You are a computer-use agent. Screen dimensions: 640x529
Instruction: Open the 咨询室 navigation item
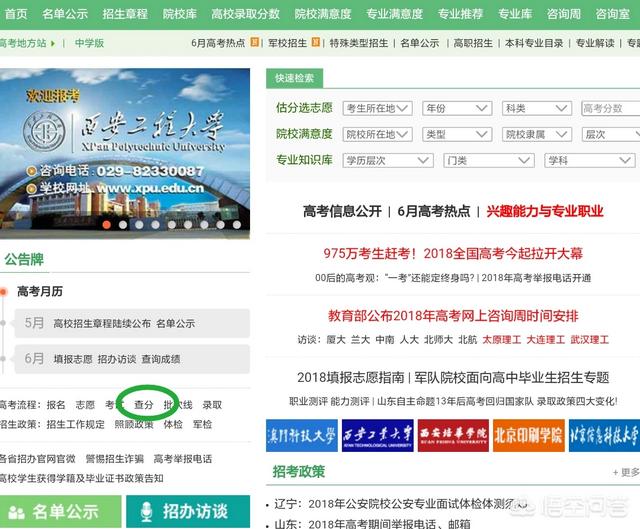612,14
